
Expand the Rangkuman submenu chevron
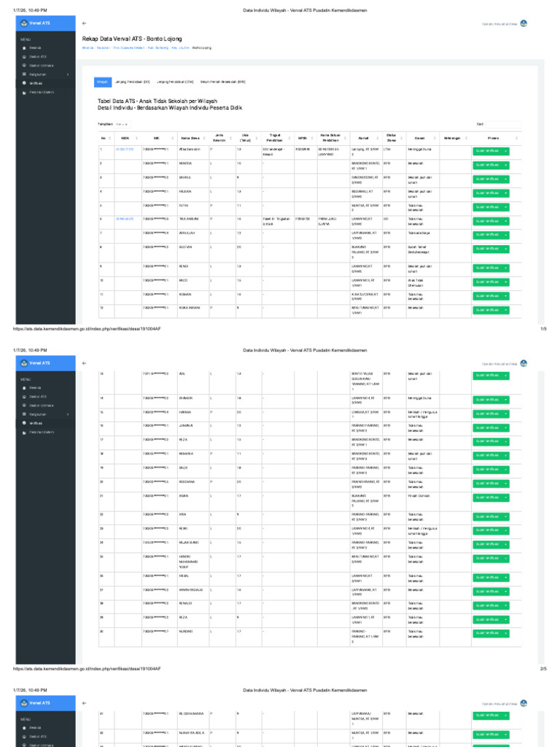[x=68, y=75]
